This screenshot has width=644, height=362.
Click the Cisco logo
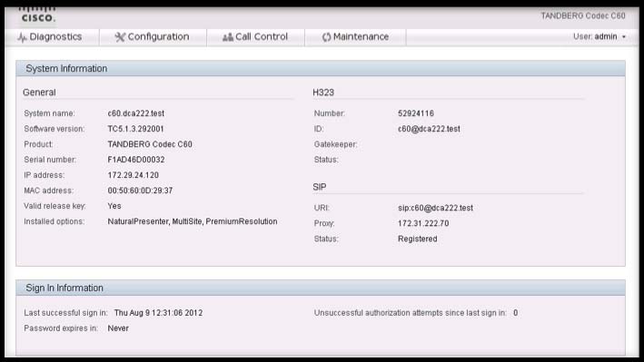tap(37, 15)
